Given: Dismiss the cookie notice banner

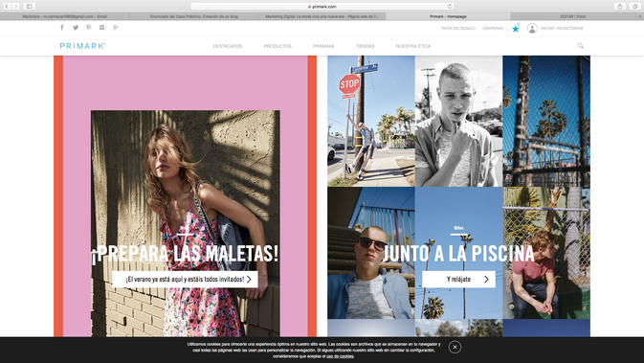Looking at the screenshot, I should point(455,347).
